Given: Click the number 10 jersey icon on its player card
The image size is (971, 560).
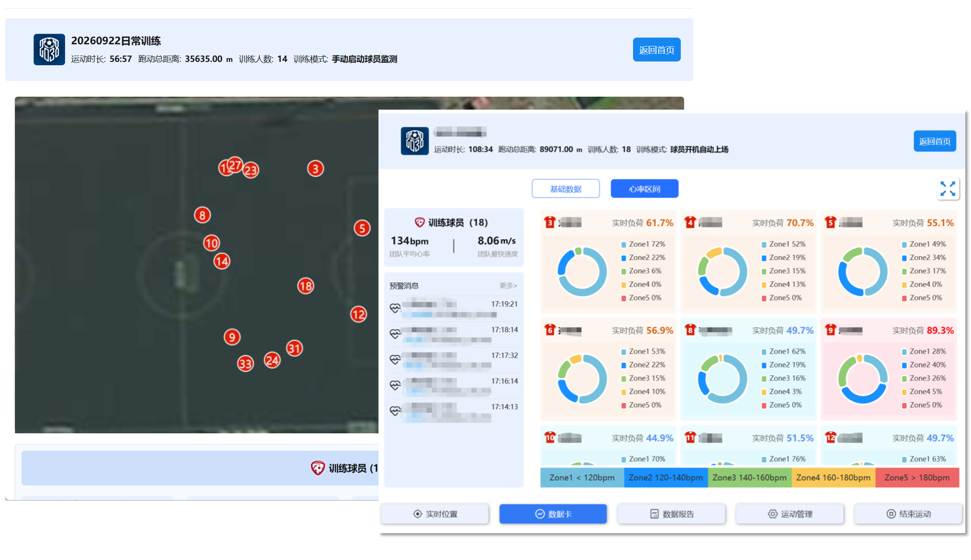Looking at the screenshot, I should coord(549,437).
